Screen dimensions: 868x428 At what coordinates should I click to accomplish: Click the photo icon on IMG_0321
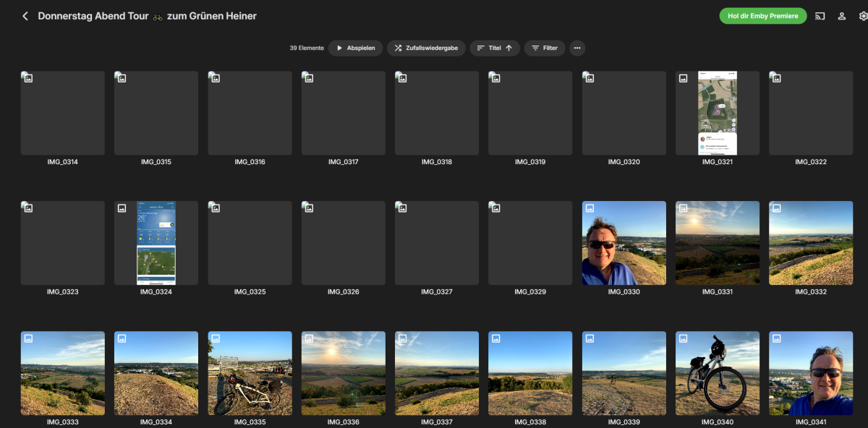coord(683,78)
